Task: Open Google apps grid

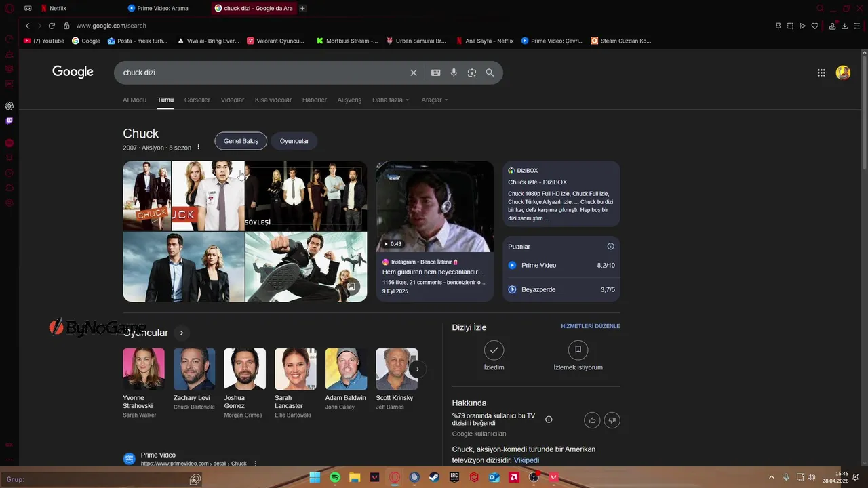Action: 821,73
